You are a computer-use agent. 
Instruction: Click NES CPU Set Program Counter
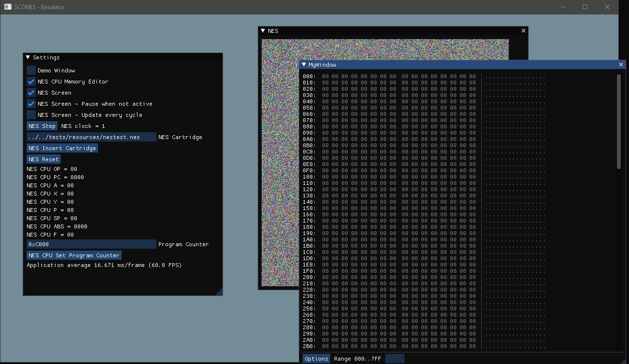tap(74, 255)
